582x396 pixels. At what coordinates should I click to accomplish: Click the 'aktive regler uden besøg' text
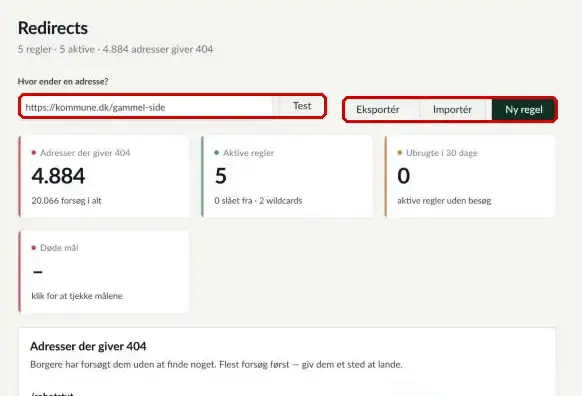point(444,201)
